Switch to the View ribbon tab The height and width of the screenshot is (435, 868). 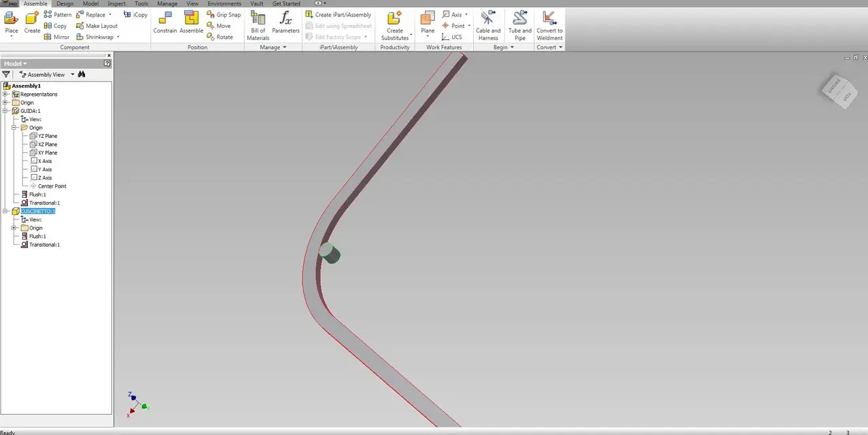[x=192, y=3]
